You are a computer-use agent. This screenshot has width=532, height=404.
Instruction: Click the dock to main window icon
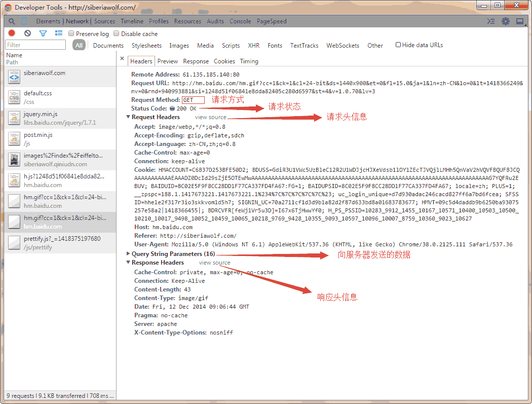click(x=520, y=21)
